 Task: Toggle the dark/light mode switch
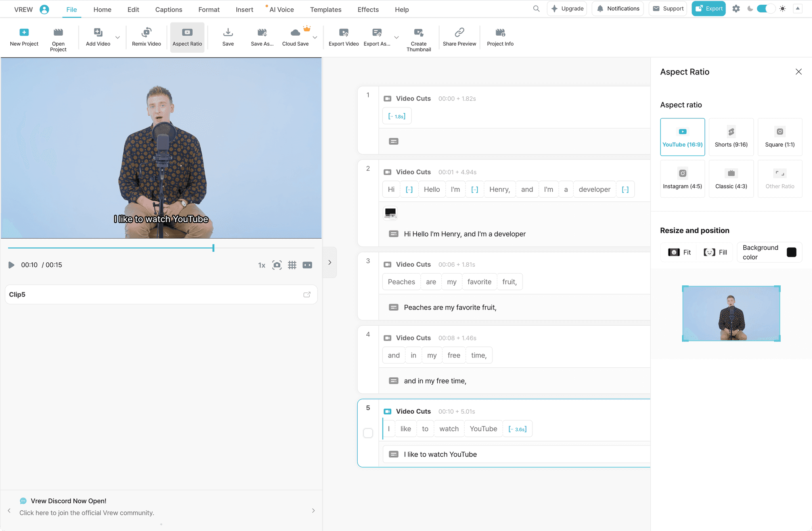766,9
